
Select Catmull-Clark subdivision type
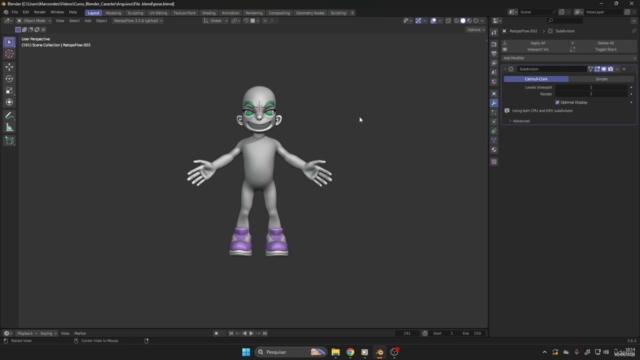tap(536, 79)
